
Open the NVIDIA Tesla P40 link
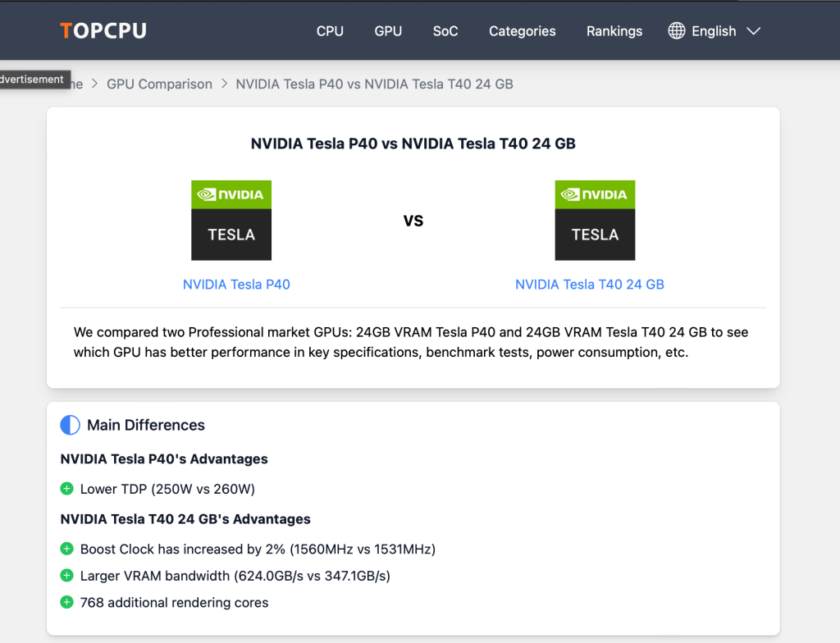click(x=236, y=285)
